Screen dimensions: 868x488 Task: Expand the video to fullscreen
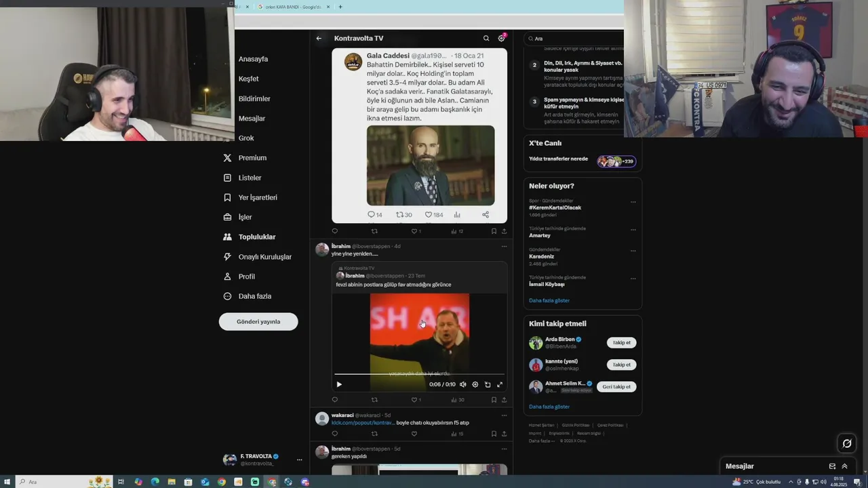(x=500, y=384)
